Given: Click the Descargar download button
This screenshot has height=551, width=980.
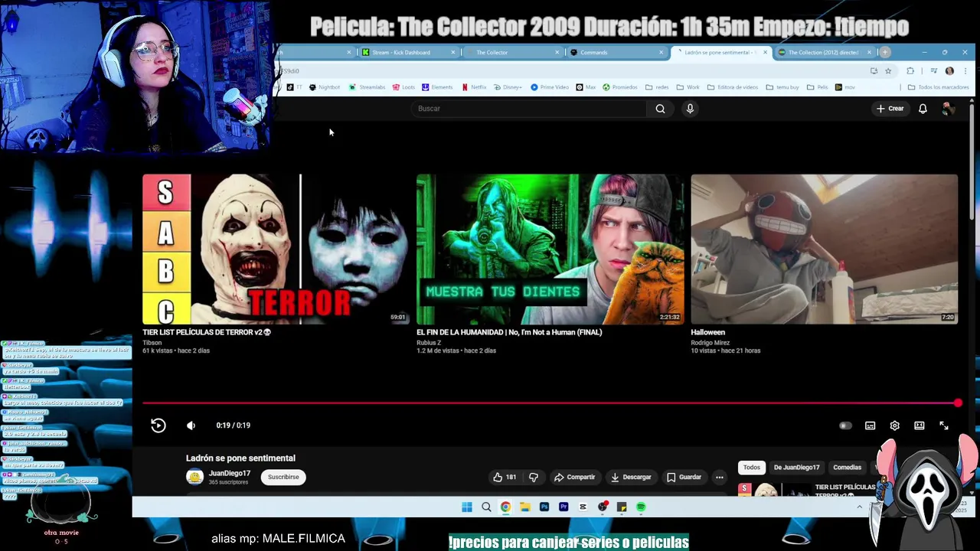Looking at the screenshot, I should click(x=630, y=477).
